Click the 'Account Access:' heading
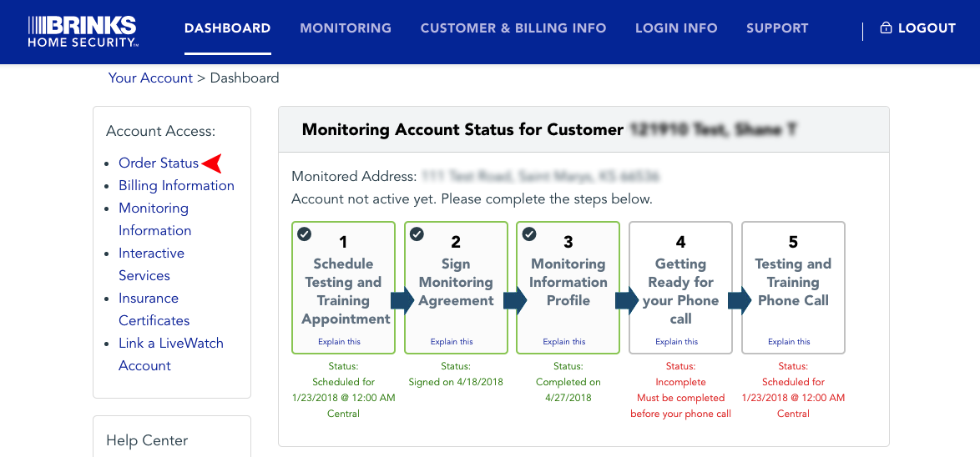Screen dimensions: 980x457 [160, 131]
